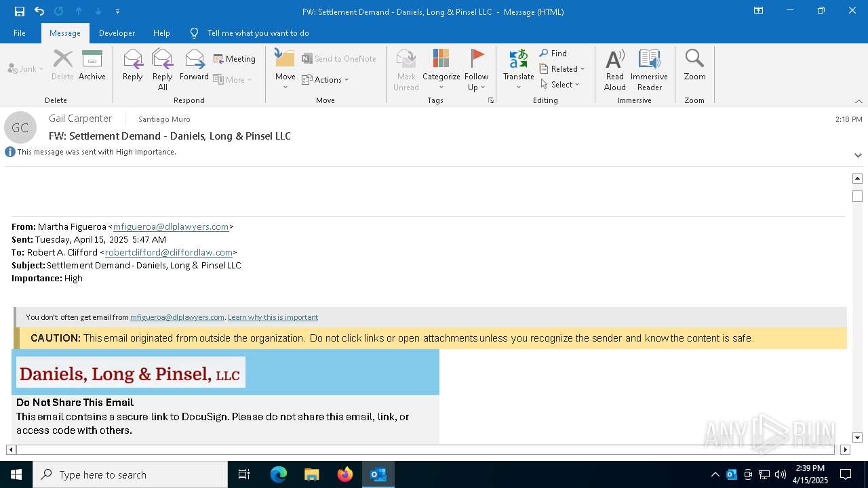
Task: Open mfigueroa@dlplawyers.com link in From line
Action: point(171,226)
